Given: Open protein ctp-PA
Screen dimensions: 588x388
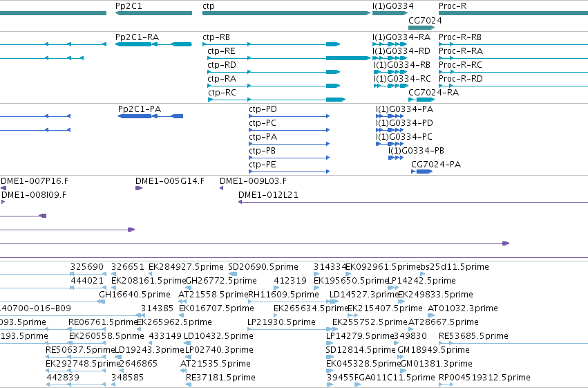Looking at the screenshot, I should click(263, 137).
